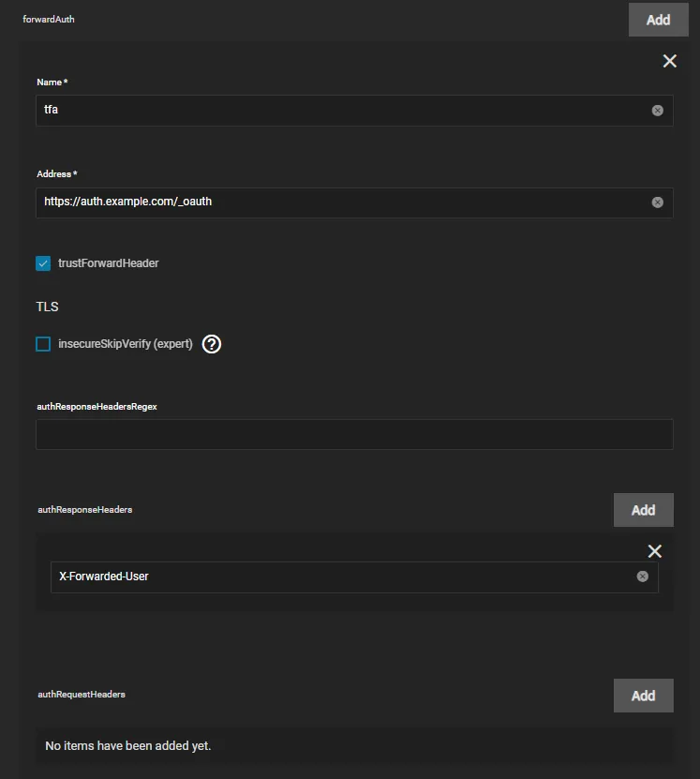The image size is (700, 779).
Task: Add another authResponseHeaders item
Action: coord(643,510)
